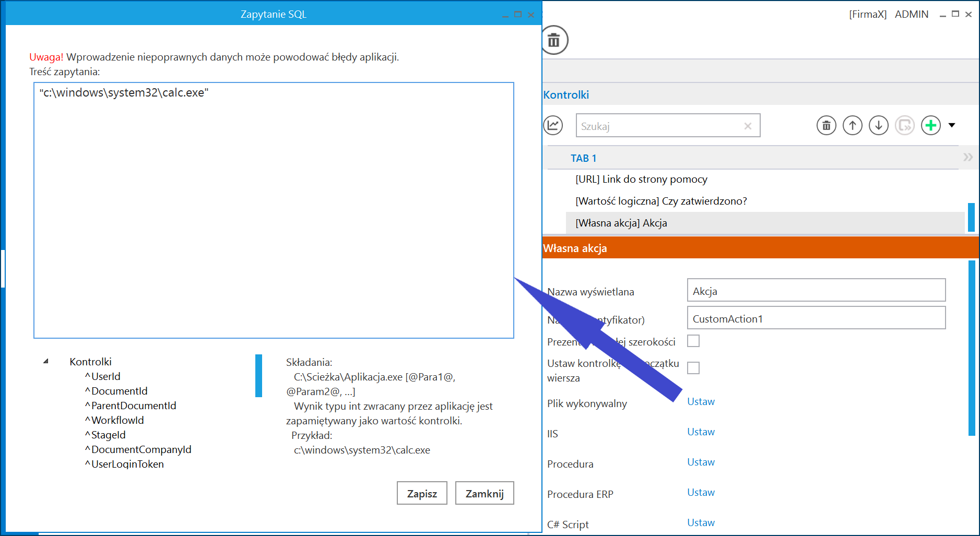
Task: Select ^DocumentCompanyId parameter
Action: (138, 449)
